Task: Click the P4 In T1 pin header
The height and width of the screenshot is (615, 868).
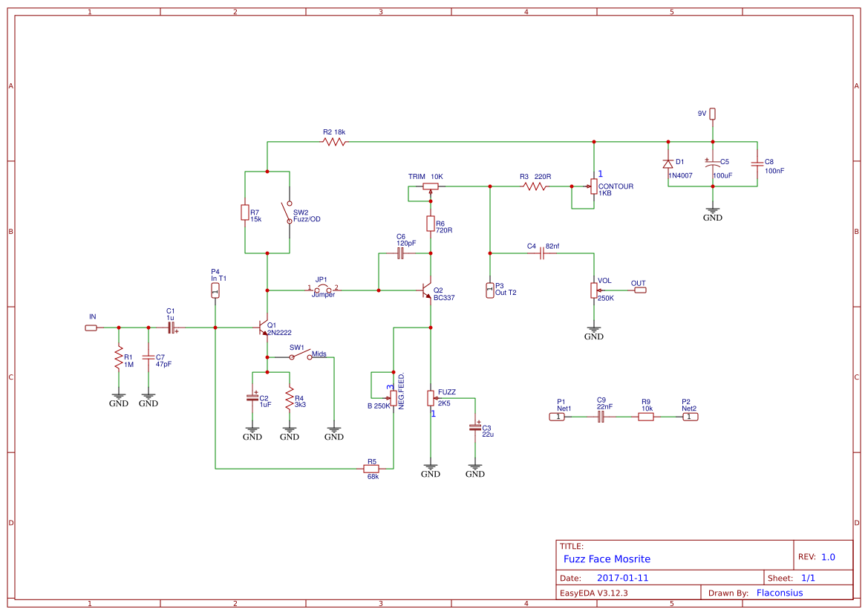Action: (215, 290)
